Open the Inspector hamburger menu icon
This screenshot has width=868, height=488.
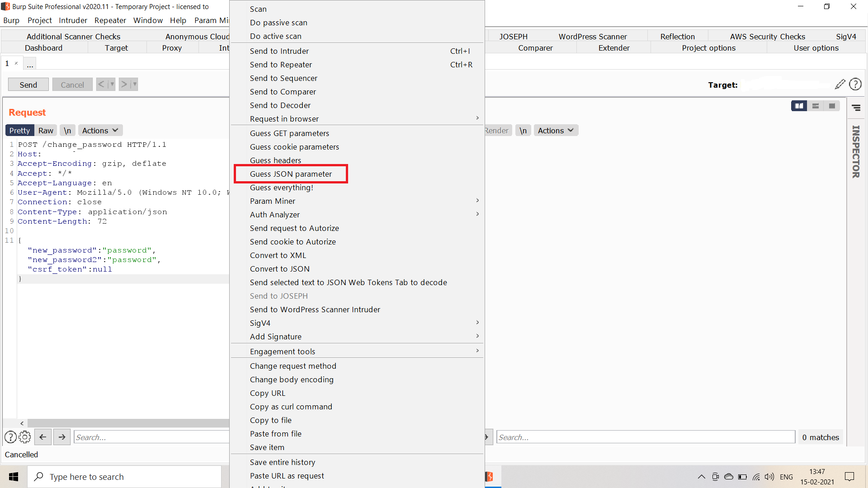pos(856,108)
